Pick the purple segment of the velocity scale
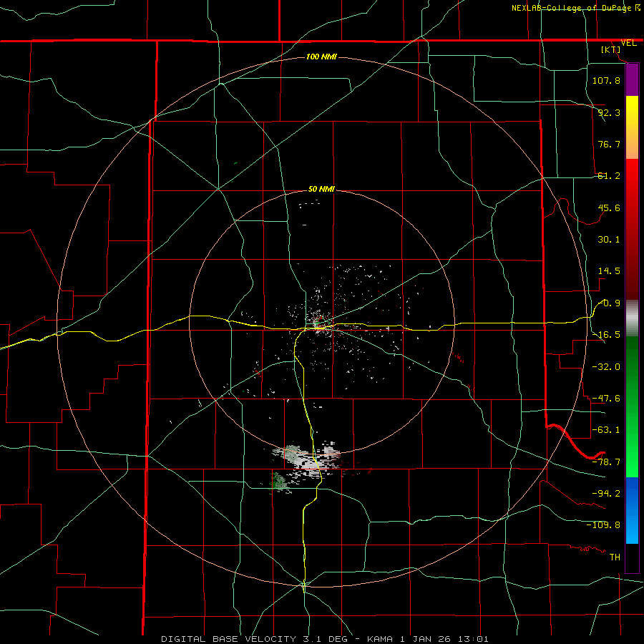This screenshot has width=644, height=644. tap(632, 79)
